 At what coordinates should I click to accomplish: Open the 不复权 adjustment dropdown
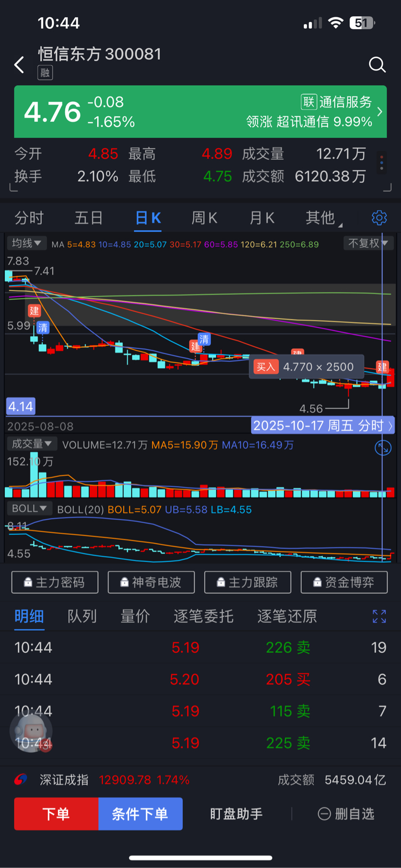click(x=368, y=243)
